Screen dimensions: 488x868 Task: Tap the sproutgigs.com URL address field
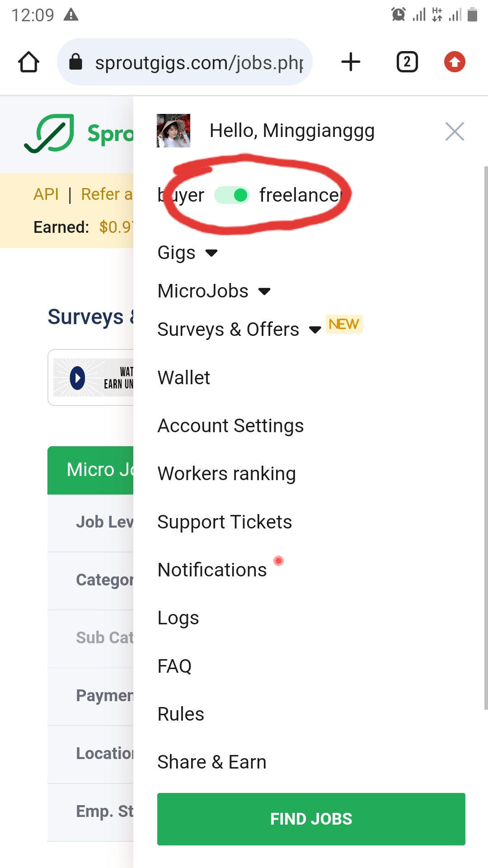199,62
